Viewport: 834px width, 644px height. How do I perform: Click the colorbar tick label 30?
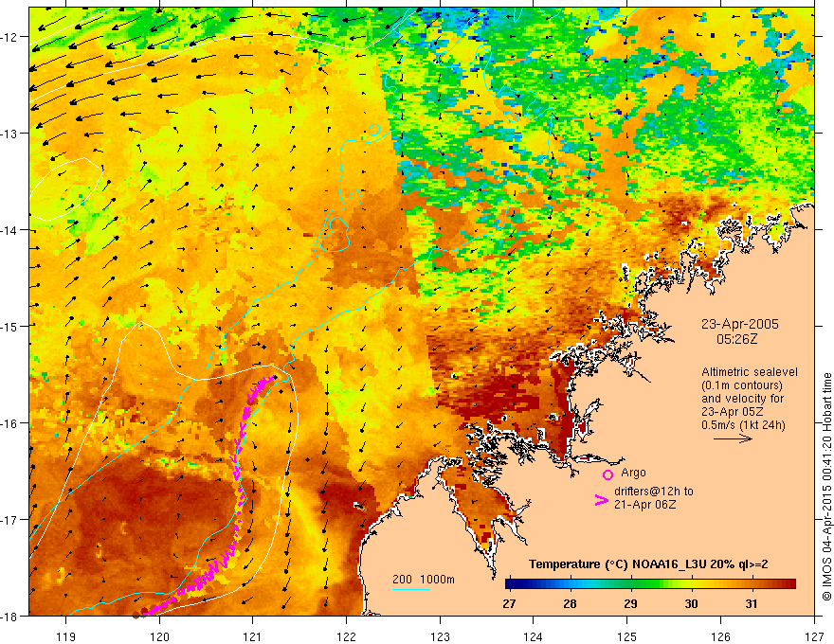691,604
